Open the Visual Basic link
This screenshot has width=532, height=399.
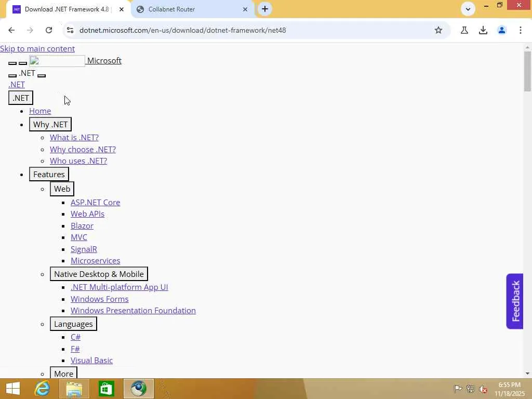91,361
